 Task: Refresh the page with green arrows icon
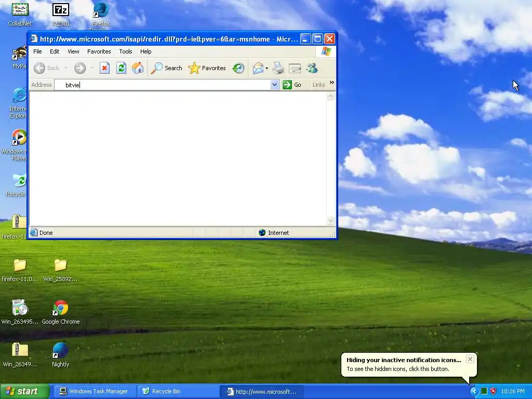(x=121, y=68)
